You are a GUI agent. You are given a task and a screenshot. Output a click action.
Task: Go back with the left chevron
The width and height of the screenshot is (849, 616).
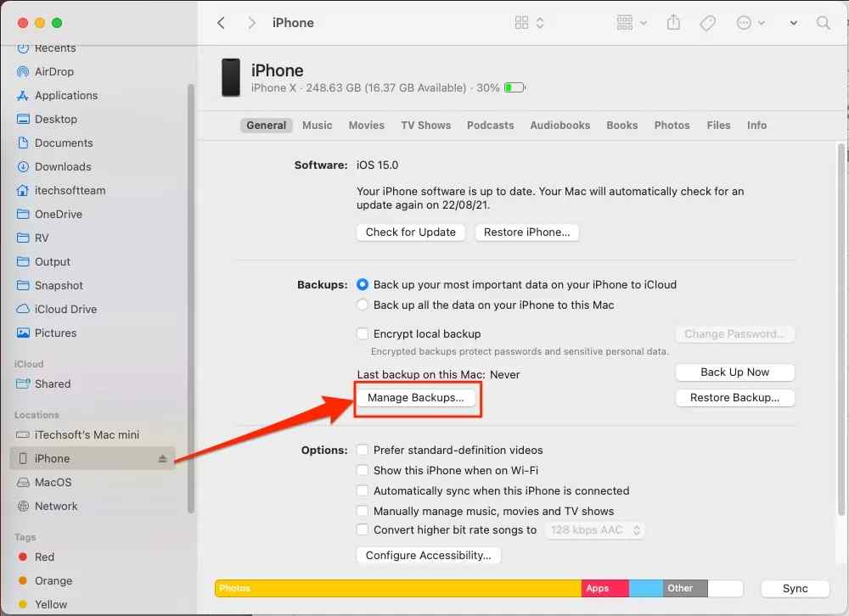click(x=221, y=23)
